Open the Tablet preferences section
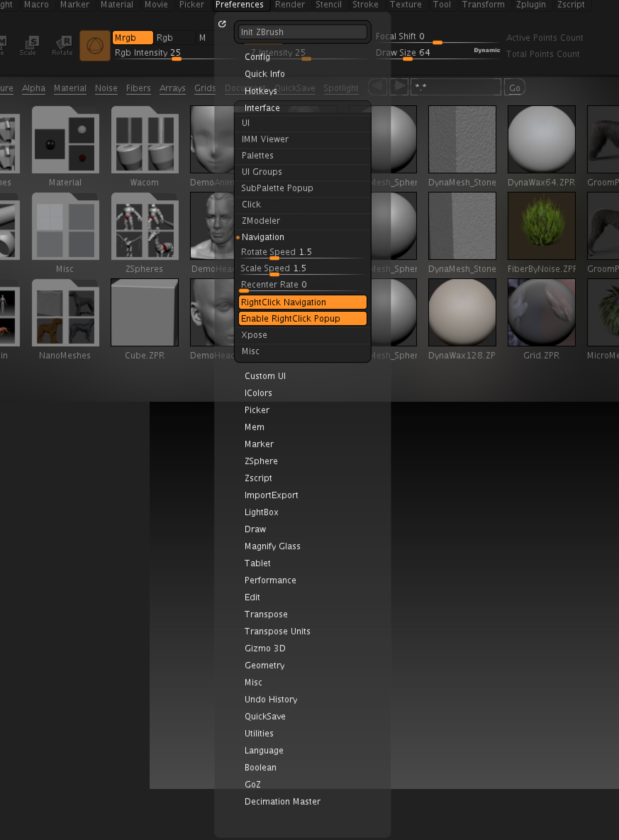619x840 pixels. click(257, 563)
